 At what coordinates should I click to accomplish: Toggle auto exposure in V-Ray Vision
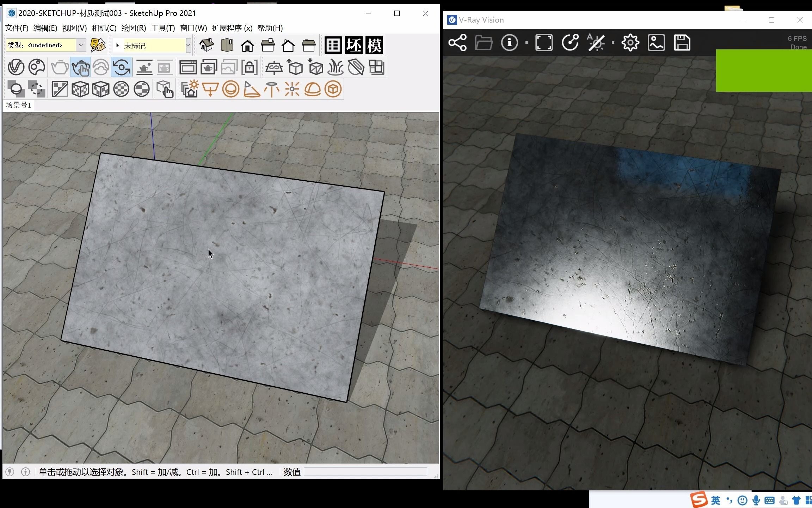pyautogui.click(x=597, y=42)
